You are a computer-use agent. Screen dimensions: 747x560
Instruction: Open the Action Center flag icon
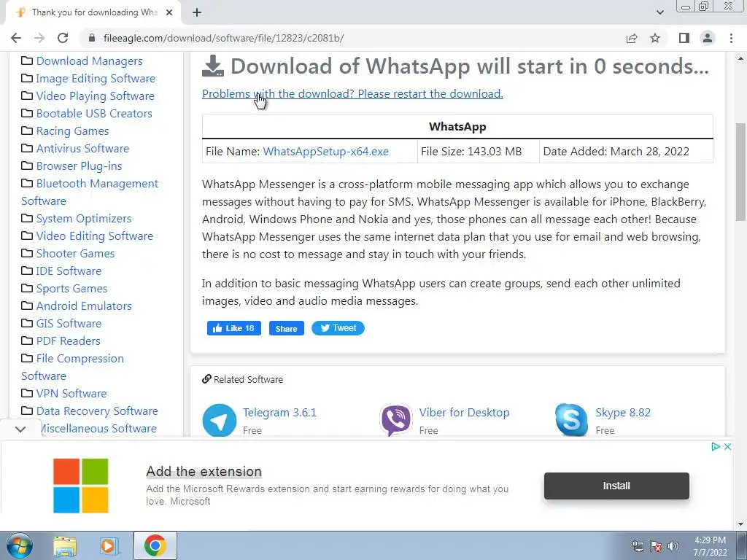pyautogui.click(x=656, y=546)
